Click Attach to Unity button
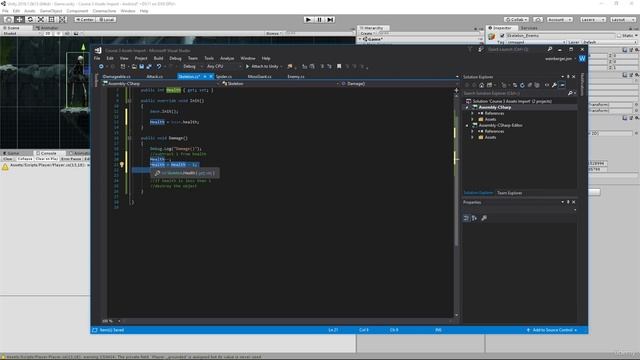This screenshot has height=360, width=640. [x=264, y=66]
